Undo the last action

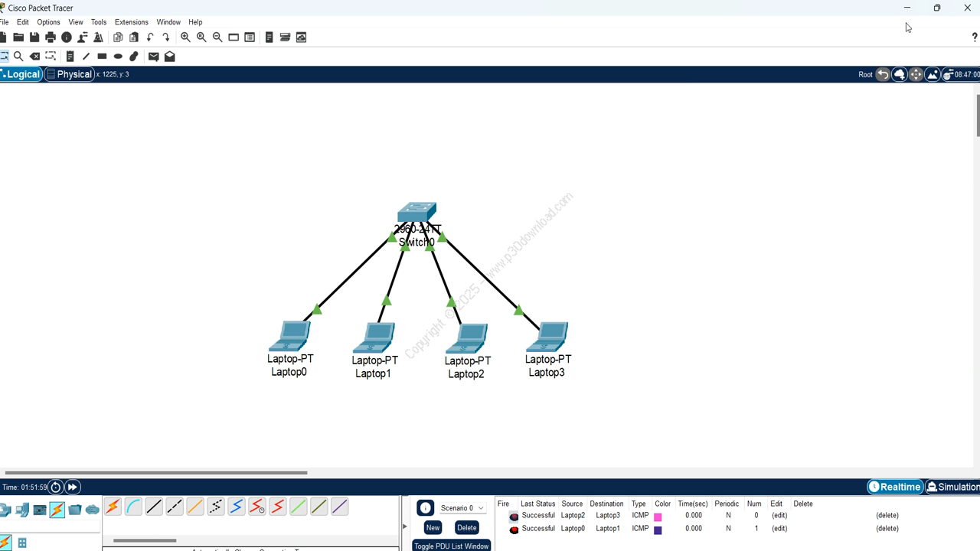pos(150,37)
